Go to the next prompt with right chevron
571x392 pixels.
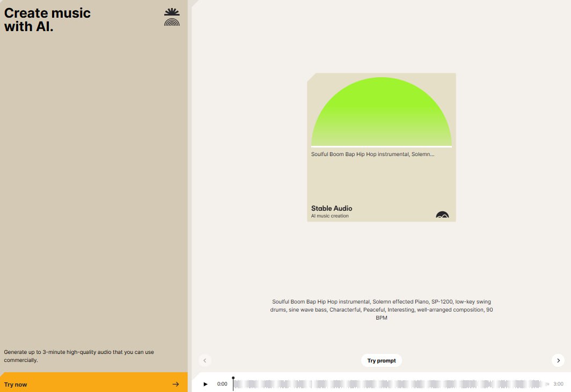(558, 360)
